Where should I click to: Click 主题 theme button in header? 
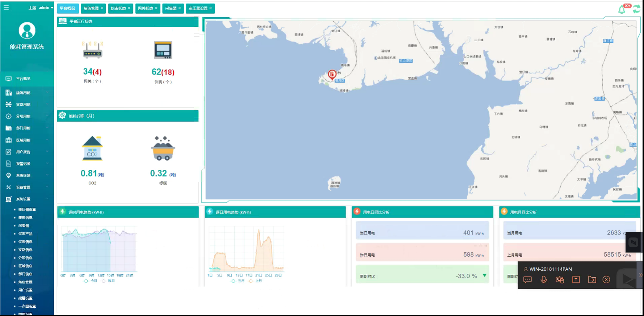(x=32, y=8)
